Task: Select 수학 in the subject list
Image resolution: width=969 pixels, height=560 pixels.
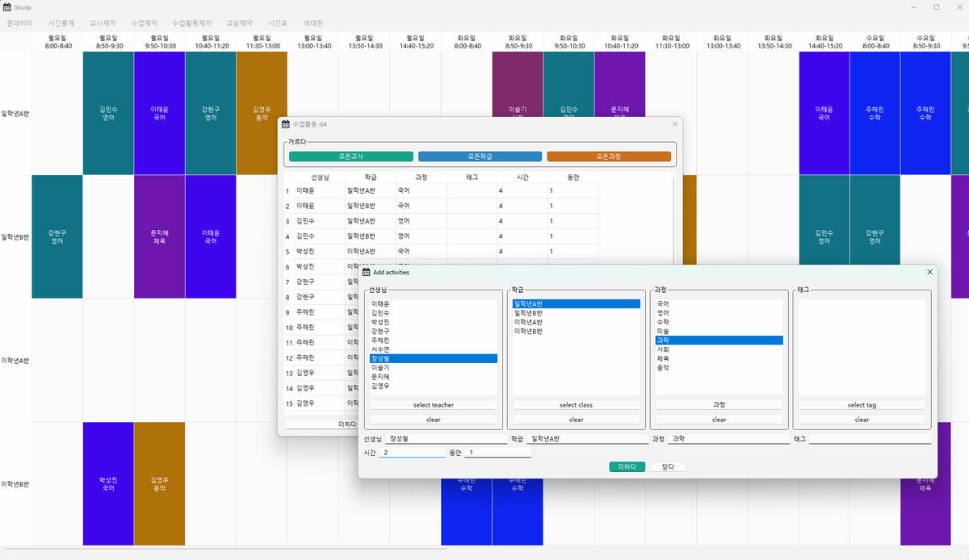Action: click(719, 322)
